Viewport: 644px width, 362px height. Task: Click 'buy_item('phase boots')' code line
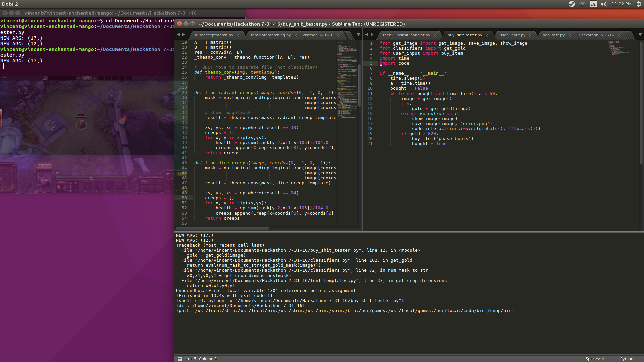point(442,139)
